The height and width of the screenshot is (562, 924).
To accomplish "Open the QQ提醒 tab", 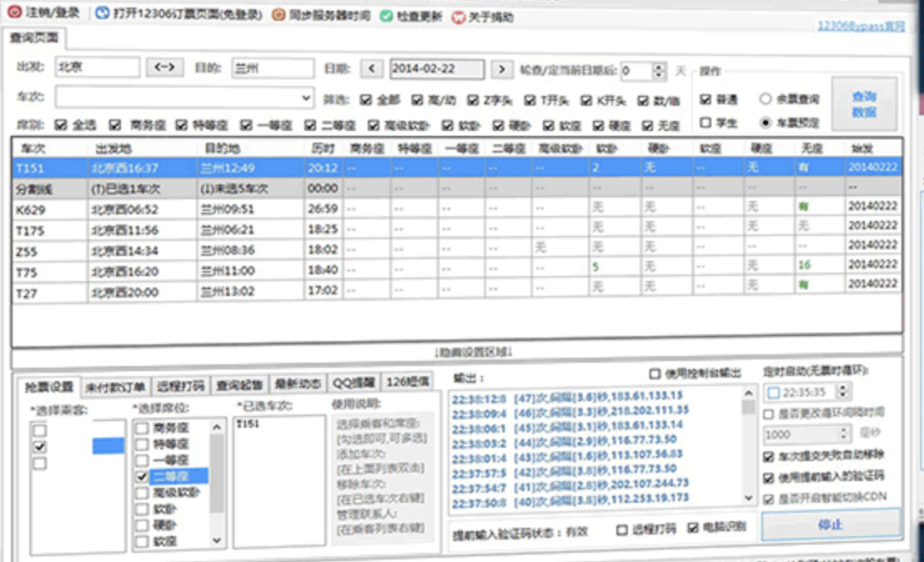I will [354, 384].
